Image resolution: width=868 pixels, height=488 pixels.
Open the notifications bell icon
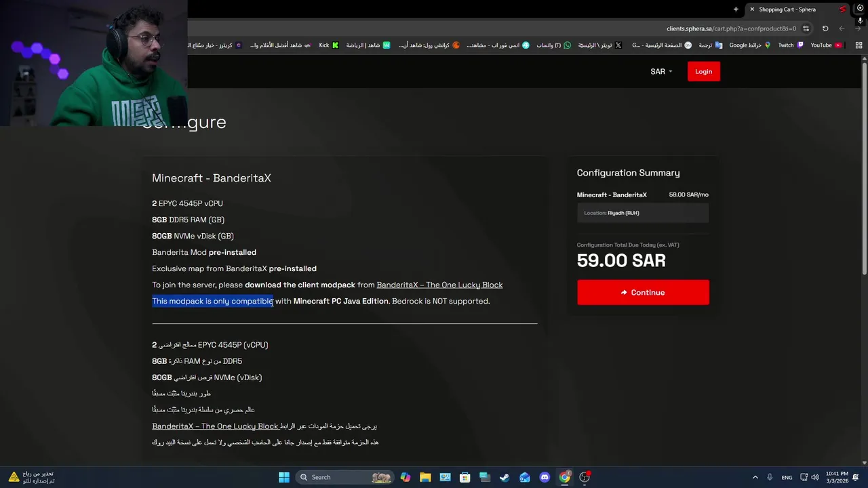pos(856,477)
